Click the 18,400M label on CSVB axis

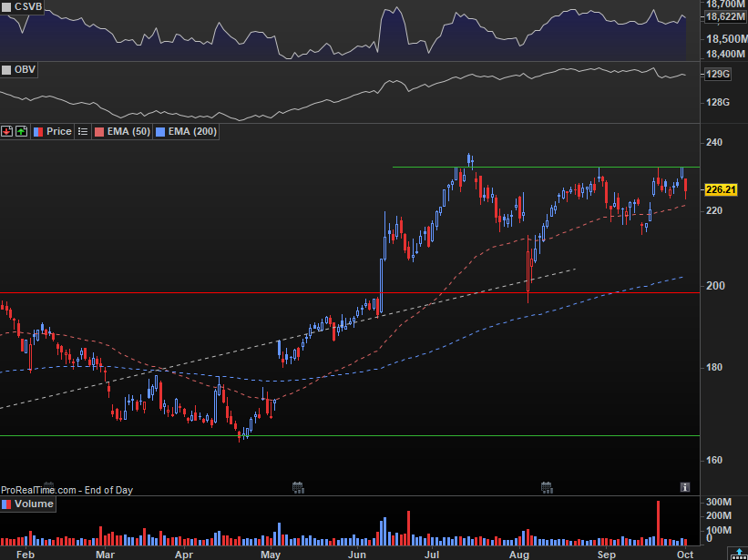pos(725,55)
